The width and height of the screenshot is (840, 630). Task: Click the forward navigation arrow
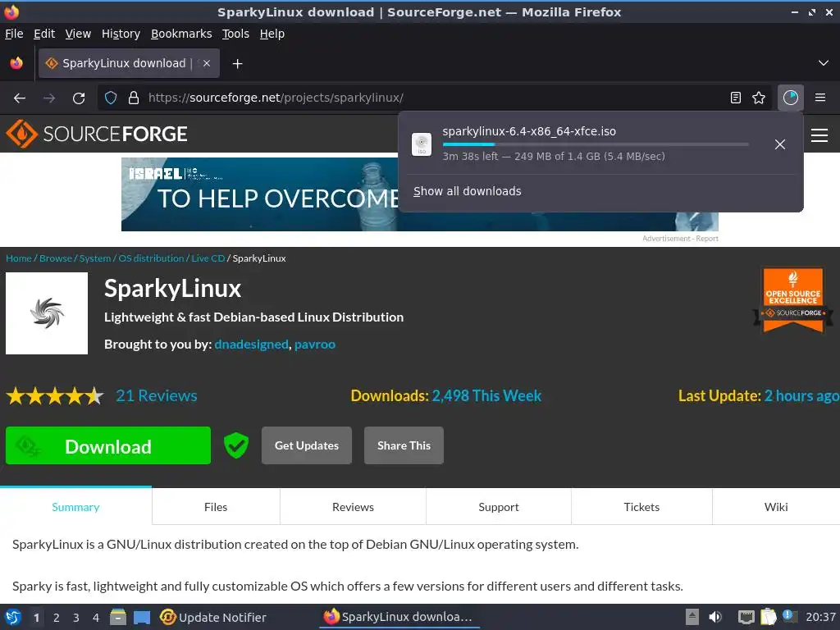(48, 98)
